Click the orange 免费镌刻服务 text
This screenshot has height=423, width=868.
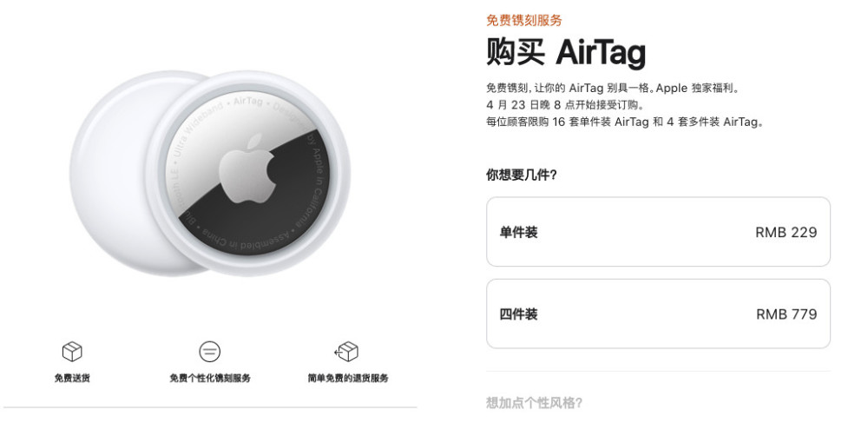click(523, 20)
